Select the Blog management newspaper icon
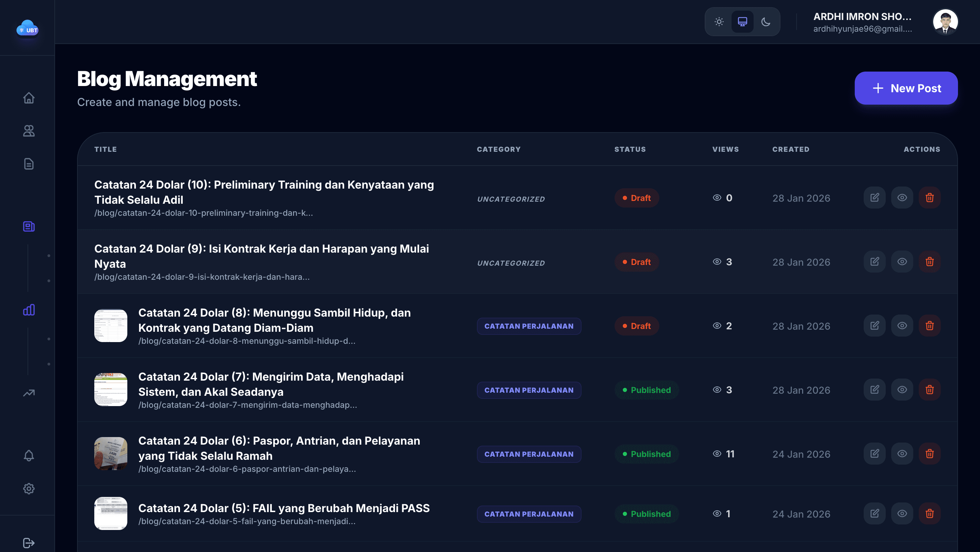 point(29,226)
